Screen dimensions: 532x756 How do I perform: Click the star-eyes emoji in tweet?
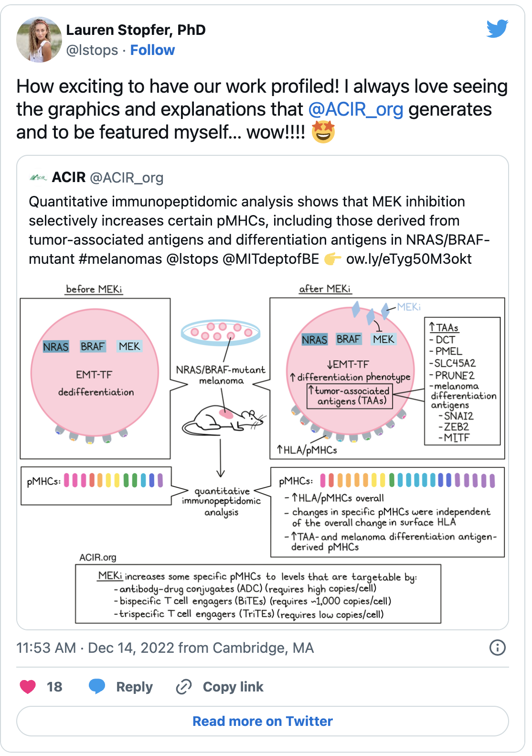(323, 132)
